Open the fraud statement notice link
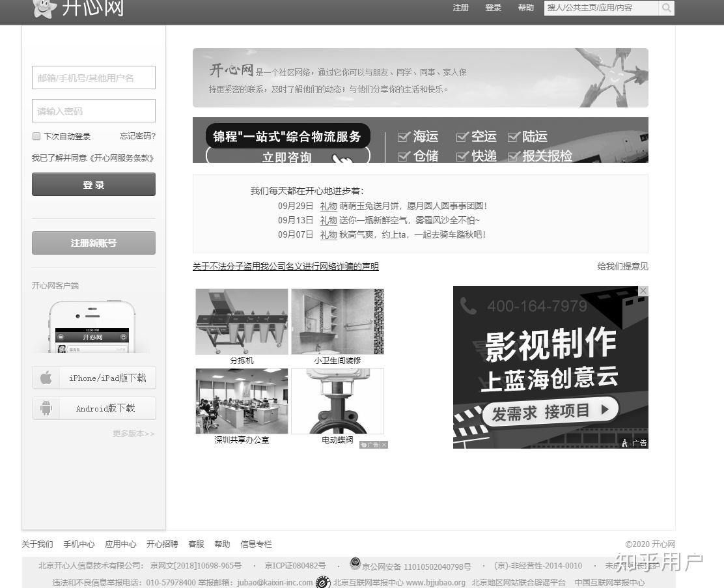 tap(285, 266)
